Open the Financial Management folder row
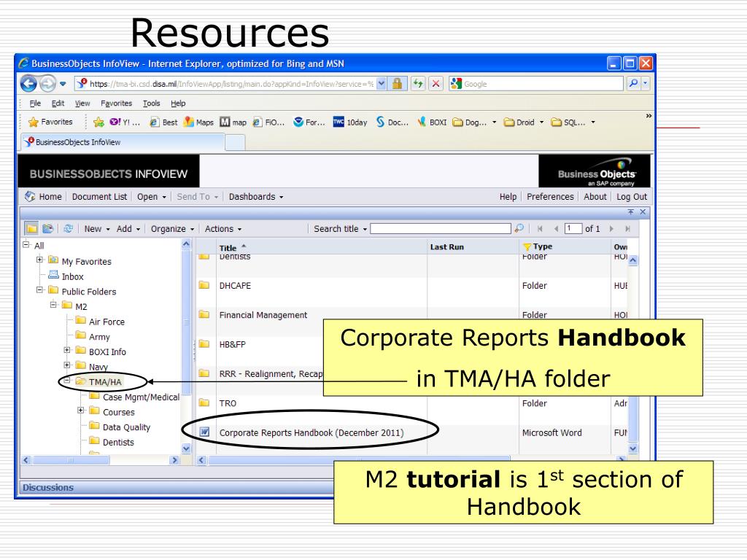Image resolution: width=747 pixels, height=560 pixels. [x=263, y=315]
